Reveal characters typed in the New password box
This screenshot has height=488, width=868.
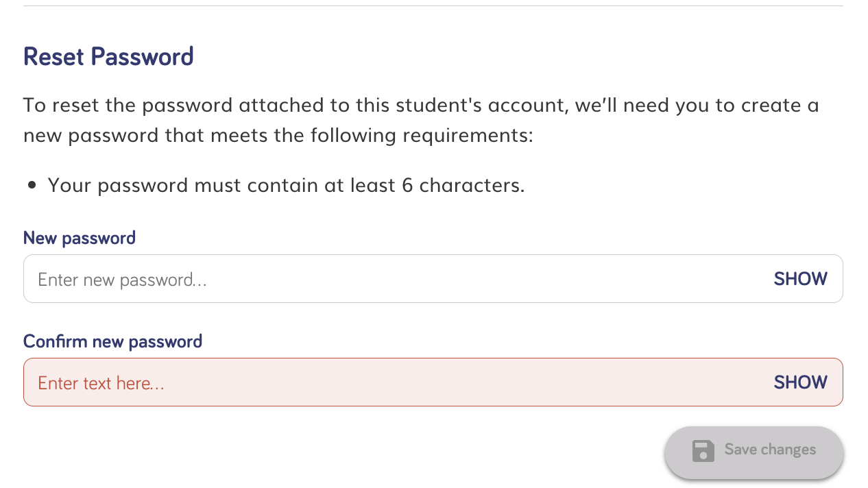[800, 279]
